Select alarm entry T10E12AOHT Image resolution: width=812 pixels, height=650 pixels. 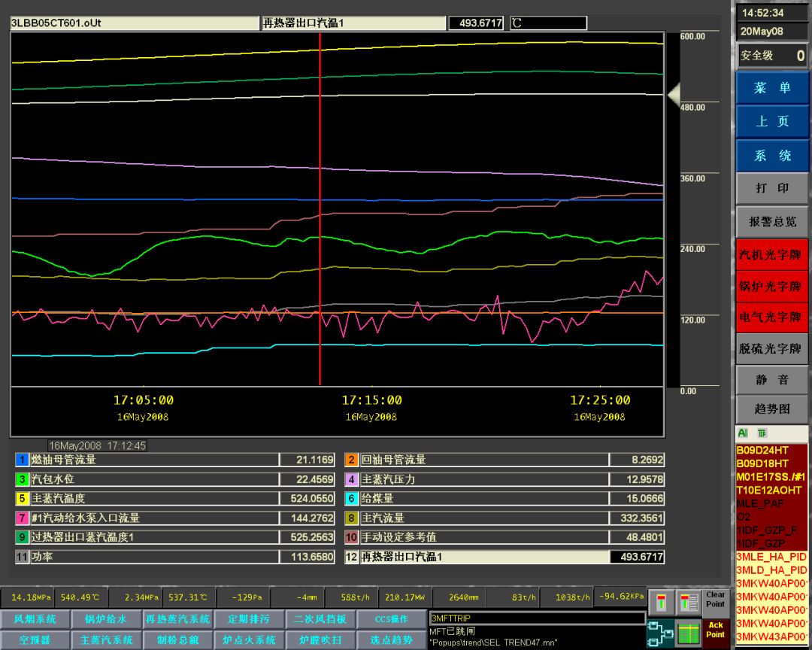tap(771, 490)
